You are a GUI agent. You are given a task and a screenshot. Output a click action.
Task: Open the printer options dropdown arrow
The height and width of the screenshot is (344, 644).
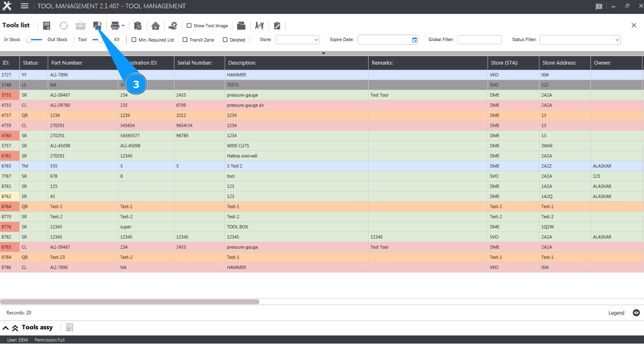[123, 26]
